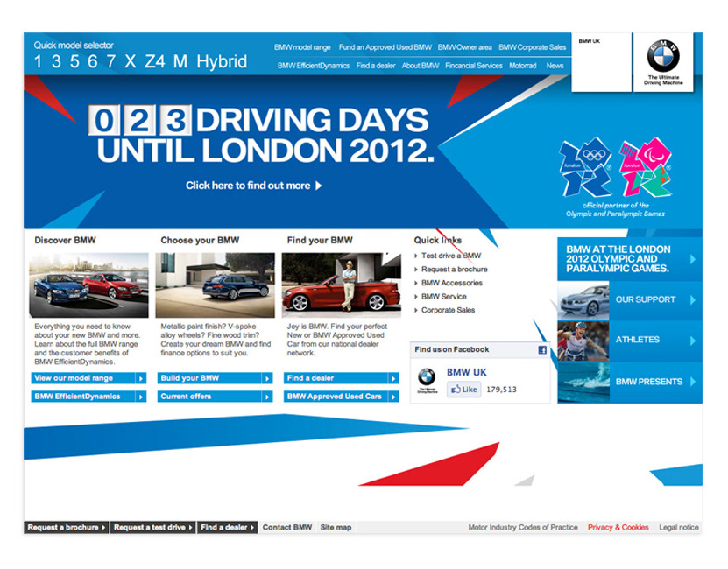
Task: Select model series 7 in quick selector
Action: point(111,61)
